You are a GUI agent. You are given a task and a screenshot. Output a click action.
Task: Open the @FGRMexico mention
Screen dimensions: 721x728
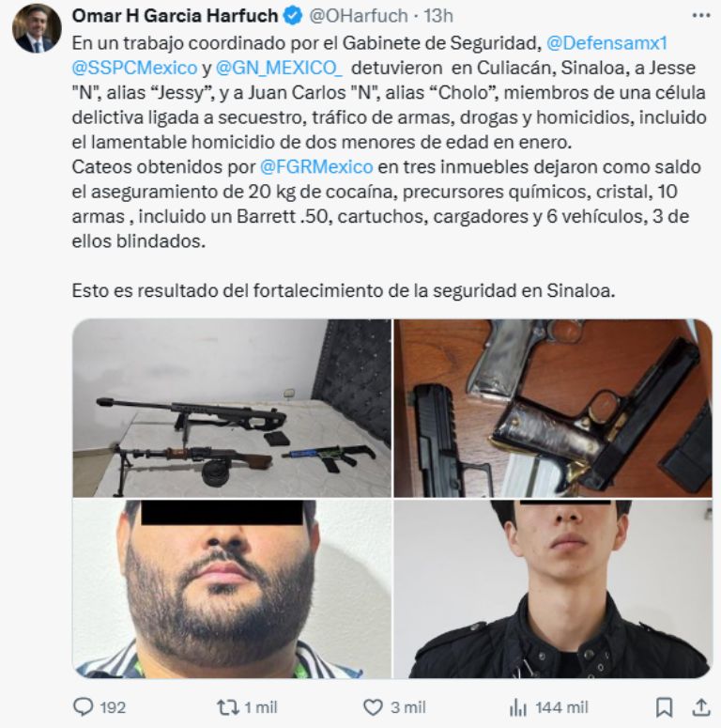pos(316,166)
